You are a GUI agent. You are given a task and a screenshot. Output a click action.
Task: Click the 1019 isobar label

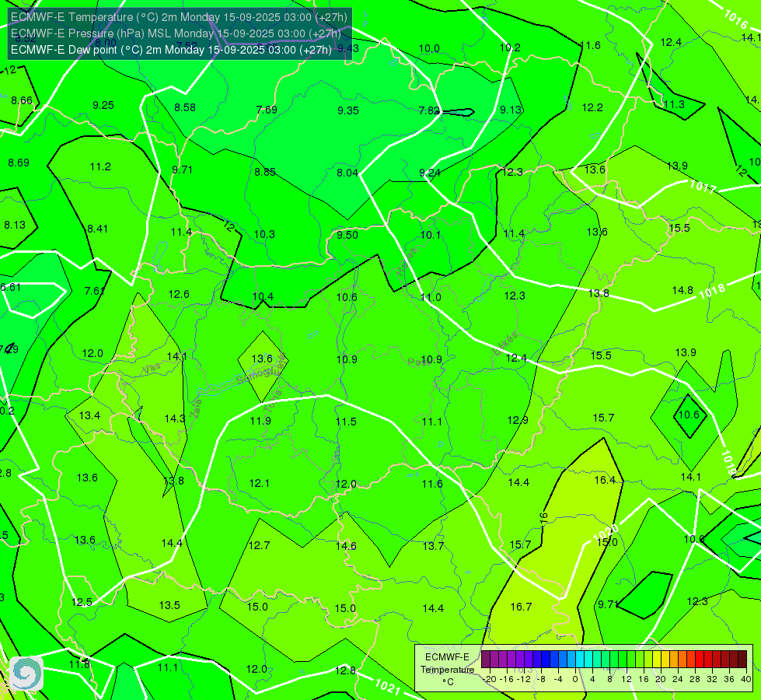[728, 463]
